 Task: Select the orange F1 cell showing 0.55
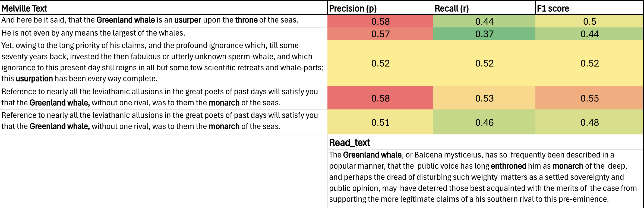(589, 98)
